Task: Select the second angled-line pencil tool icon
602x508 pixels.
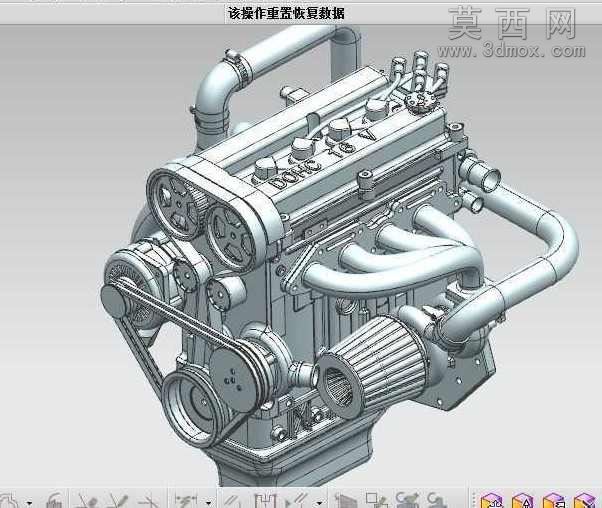Action: (x=117, y=500)
